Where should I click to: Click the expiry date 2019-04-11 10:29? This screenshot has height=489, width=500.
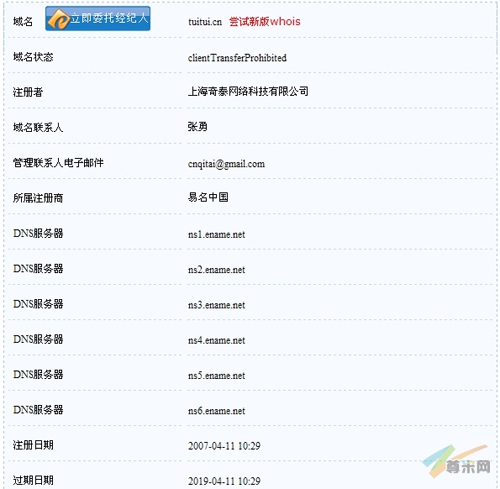pyautogui.click(x=224, y=481)
